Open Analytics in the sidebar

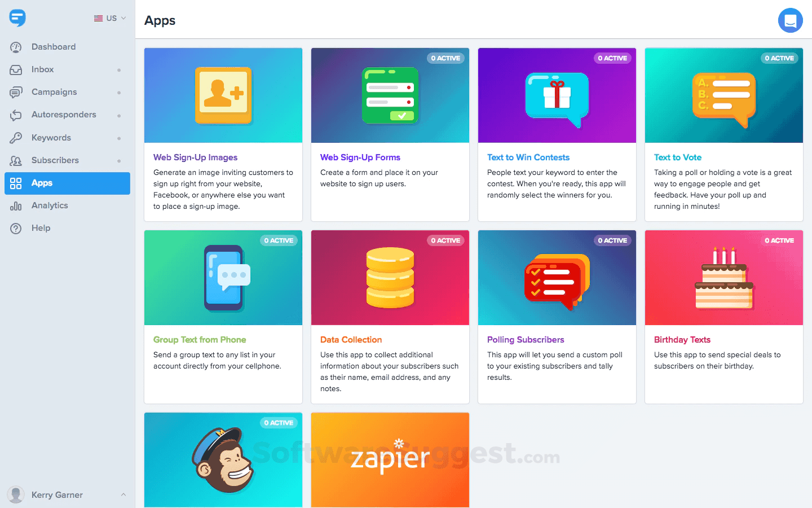[50, 205]
